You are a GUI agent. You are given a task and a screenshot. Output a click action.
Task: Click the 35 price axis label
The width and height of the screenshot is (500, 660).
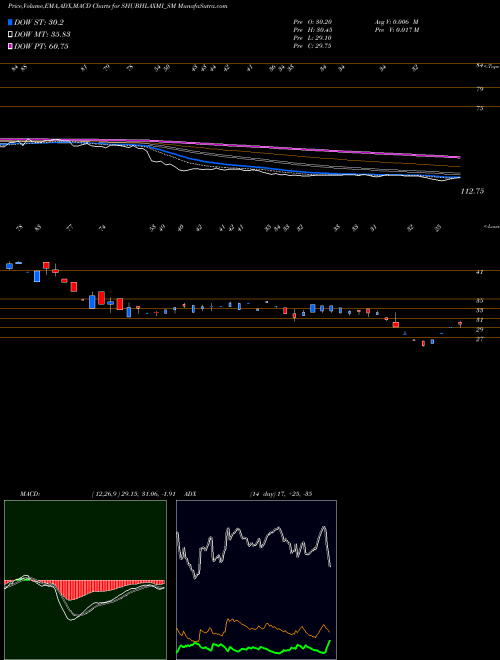(479, 301)
